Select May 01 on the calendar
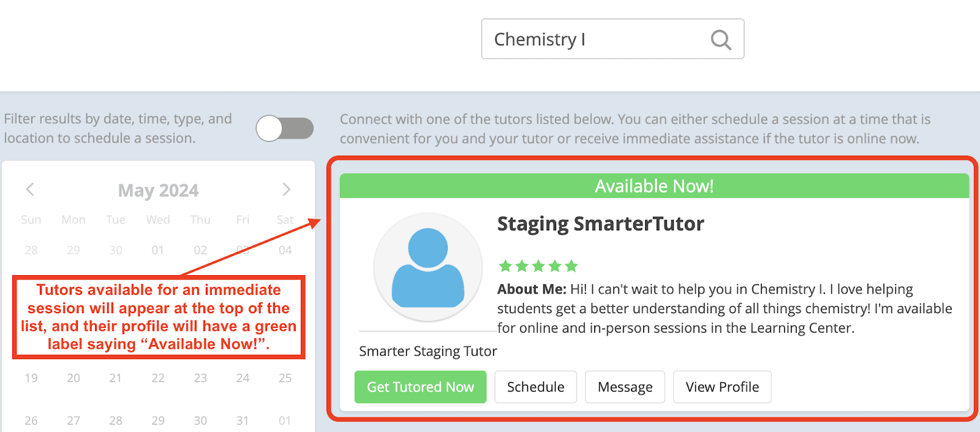 coord(158,250)
